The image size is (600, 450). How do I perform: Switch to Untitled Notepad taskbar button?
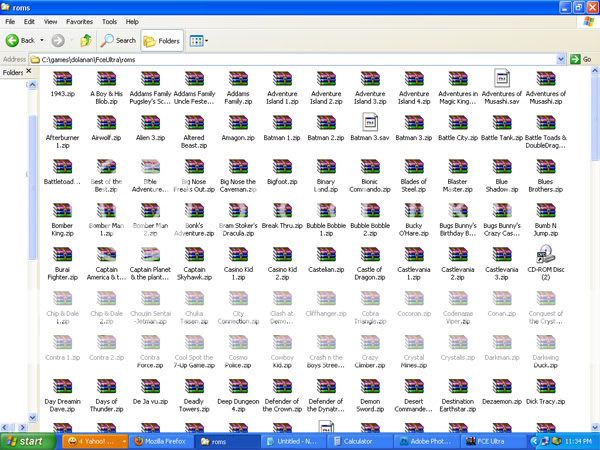[293, 442]
